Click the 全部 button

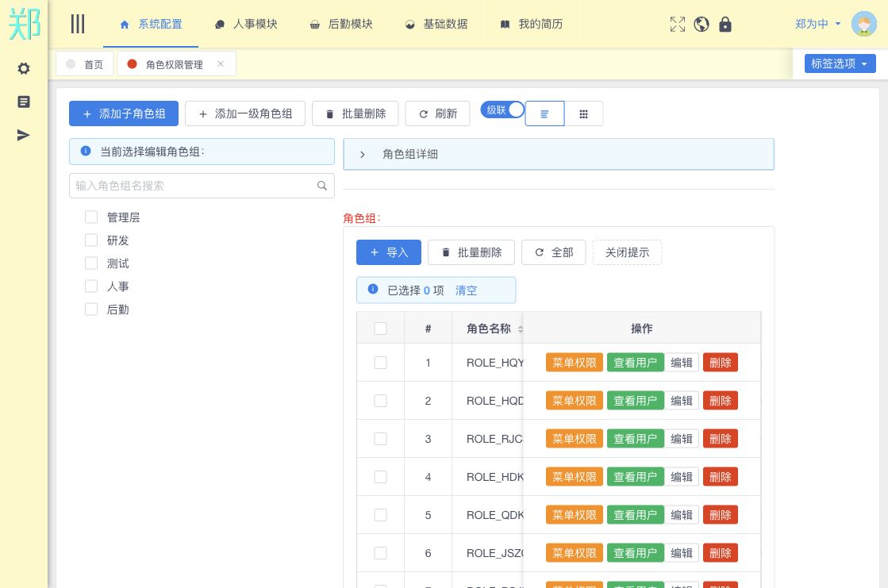[x=554, y=252]
